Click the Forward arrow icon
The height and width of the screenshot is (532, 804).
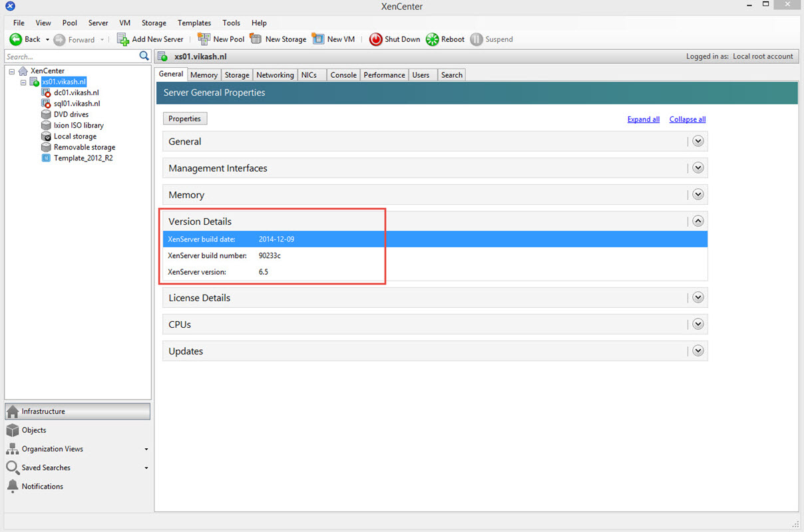(59, 39)
